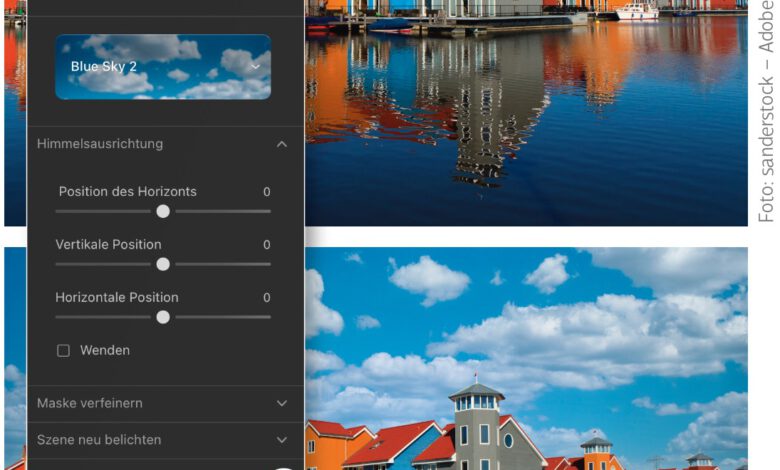Select the Position des Horizonts value field
This screenshot has width=780, height=470.
[266, 192]
